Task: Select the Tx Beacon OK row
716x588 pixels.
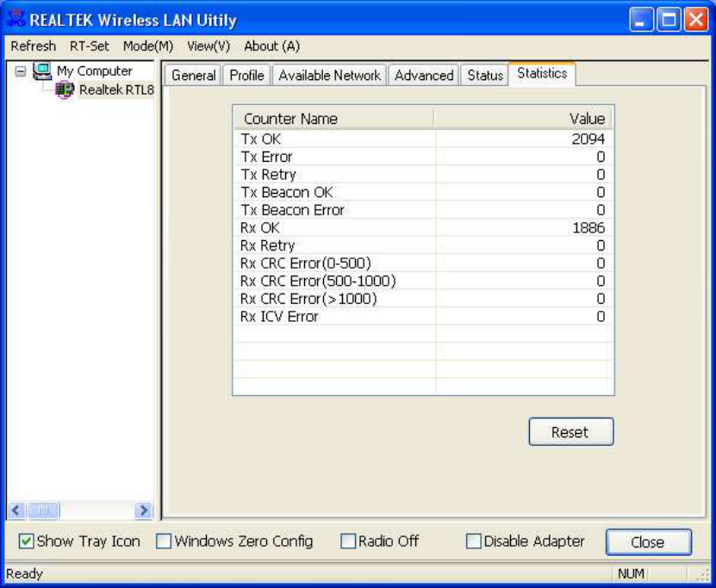Action: coord(423,192)
